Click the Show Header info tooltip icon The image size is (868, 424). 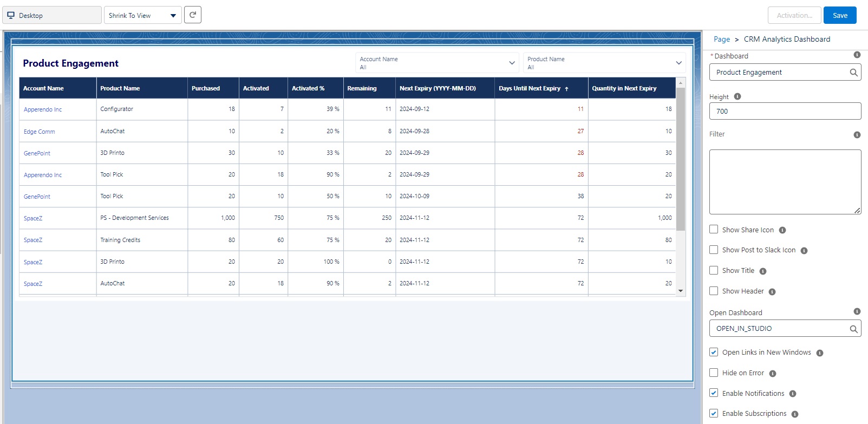point(772,292)
